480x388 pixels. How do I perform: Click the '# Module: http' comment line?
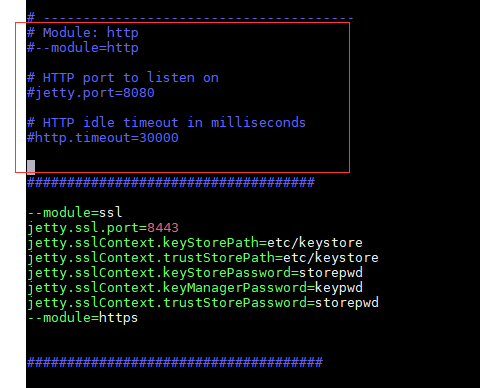click(83, 33)
